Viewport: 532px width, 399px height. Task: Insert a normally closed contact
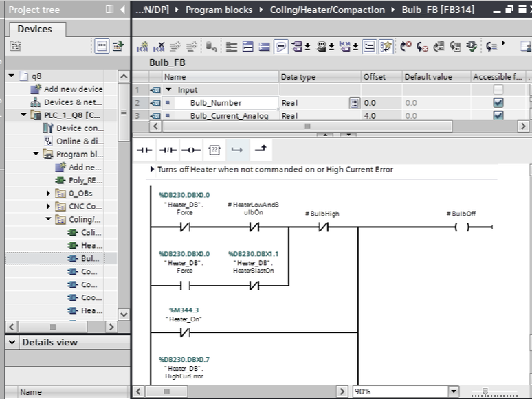pyautogui.click(x=167, y=150)
